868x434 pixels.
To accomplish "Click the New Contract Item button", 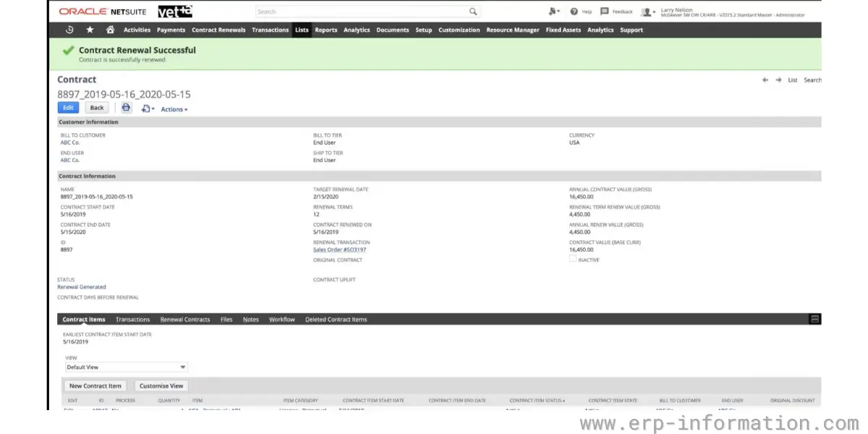I will click(95, 386).
